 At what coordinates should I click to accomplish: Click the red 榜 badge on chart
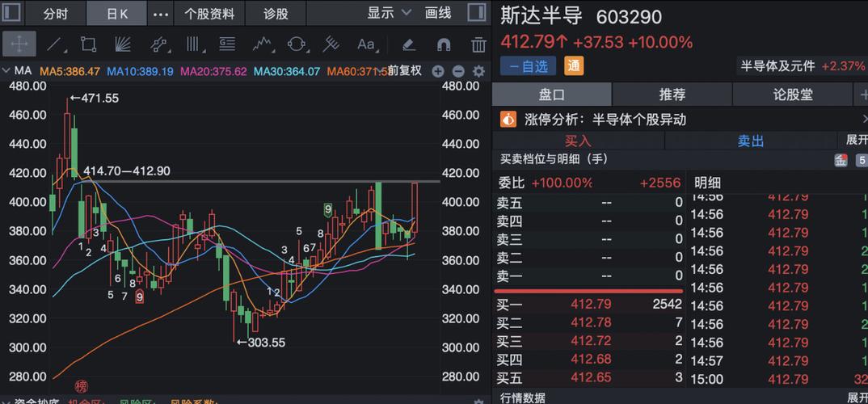coord(82,386)
